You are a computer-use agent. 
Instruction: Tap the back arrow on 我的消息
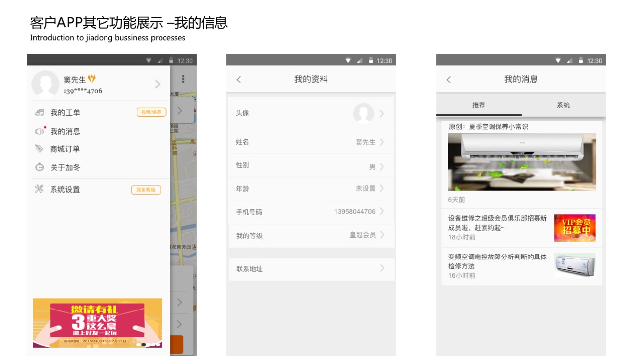tap(449, 80)
